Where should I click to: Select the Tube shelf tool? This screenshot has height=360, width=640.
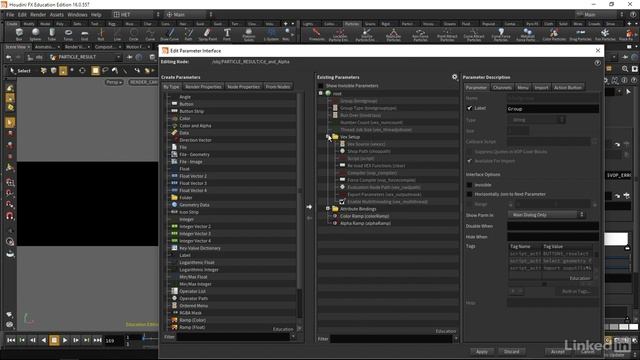coord(51,35)
